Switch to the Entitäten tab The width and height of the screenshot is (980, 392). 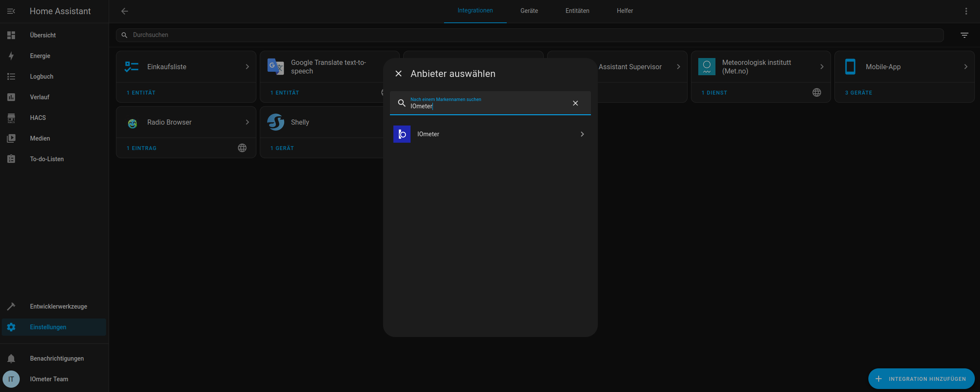click(x=577, y=11)
